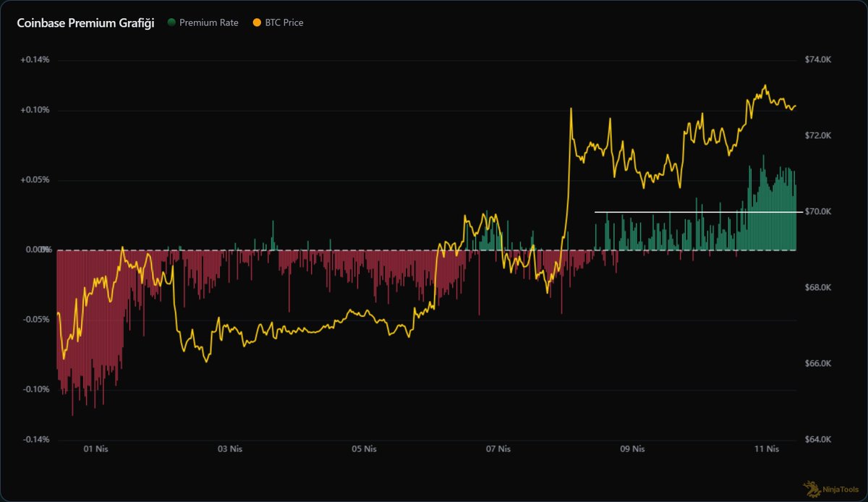Image resolution: width=868 pixels, height=502 pixels.
Task: Select the 09 Nis date label
Action: click(633, 449)
